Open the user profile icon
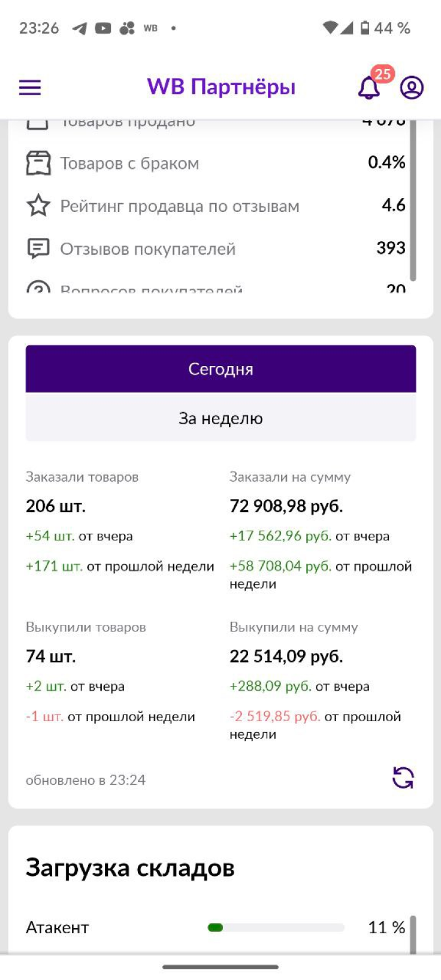Image resolution: width=441 pixels, height=980 pixels. pyautogui.click(x=412, y=87)
